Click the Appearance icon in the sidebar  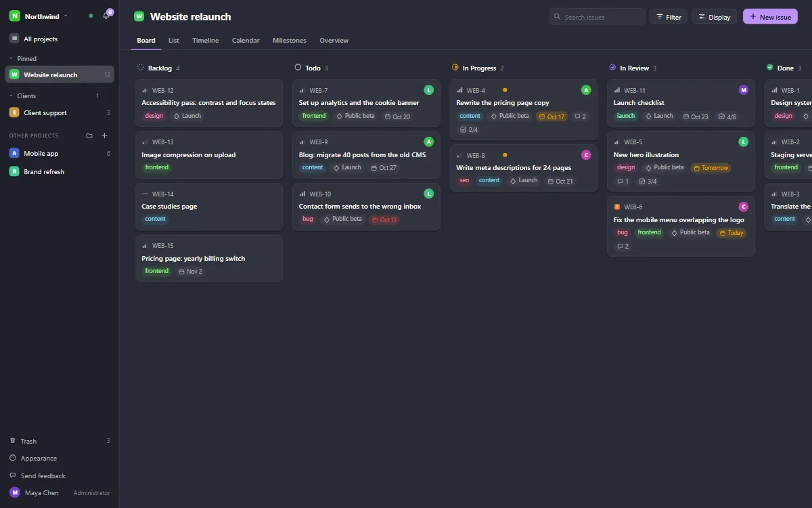click(13, 459)
